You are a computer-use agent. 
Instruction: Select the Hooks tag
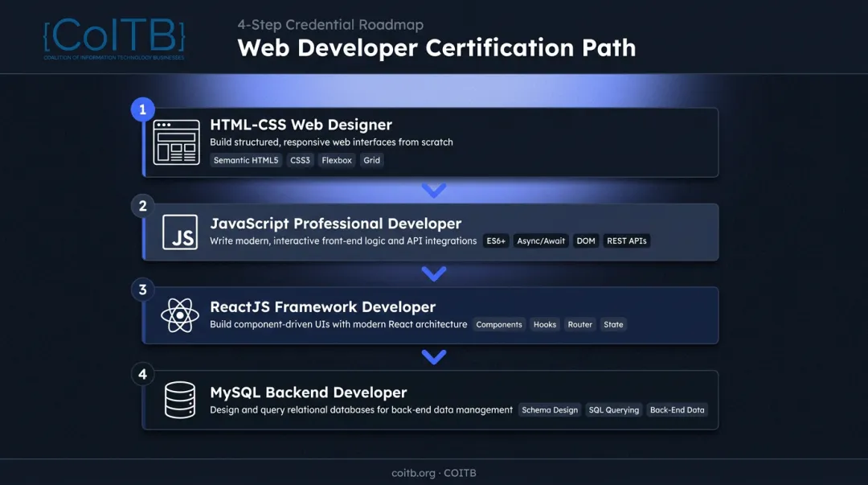pos(545,324)
